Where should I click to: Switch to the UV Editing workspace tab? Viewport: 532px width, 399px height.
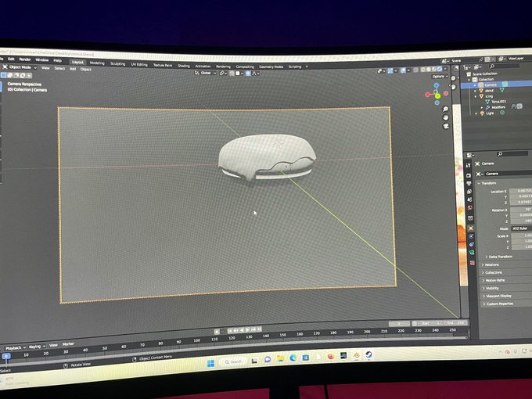pyautogui.click(x=139, y=64)
